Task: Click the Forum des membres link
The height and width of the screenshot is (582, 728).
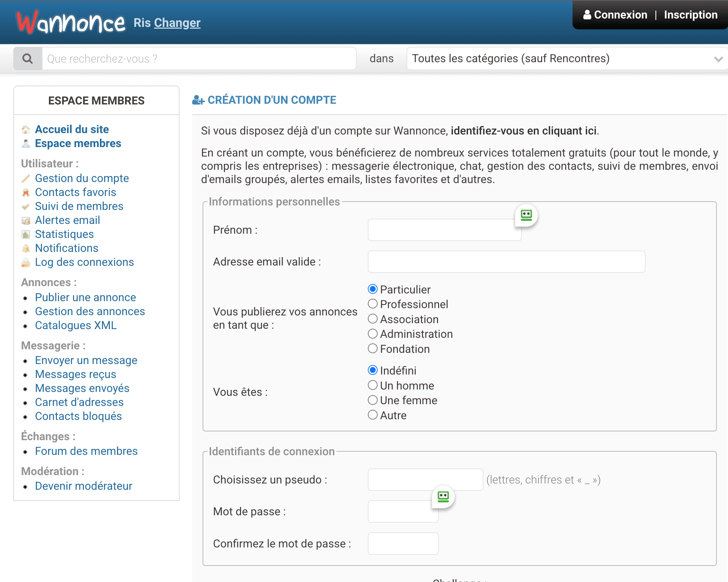Action: (x=86, y=451)
